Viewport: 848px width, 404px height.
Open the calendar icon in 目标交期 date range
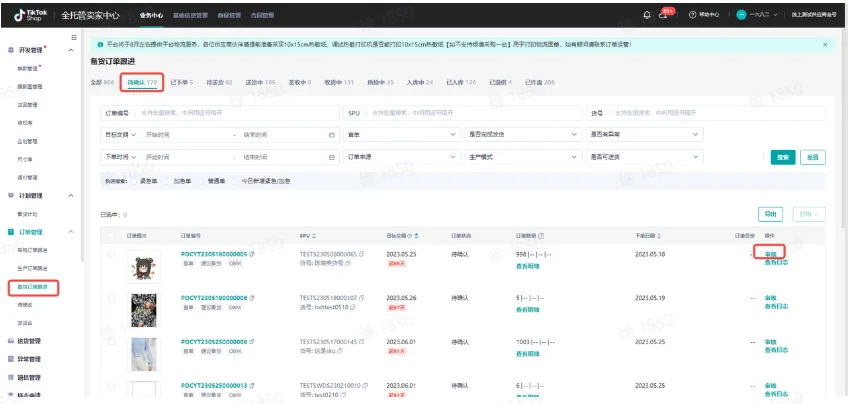332,135
